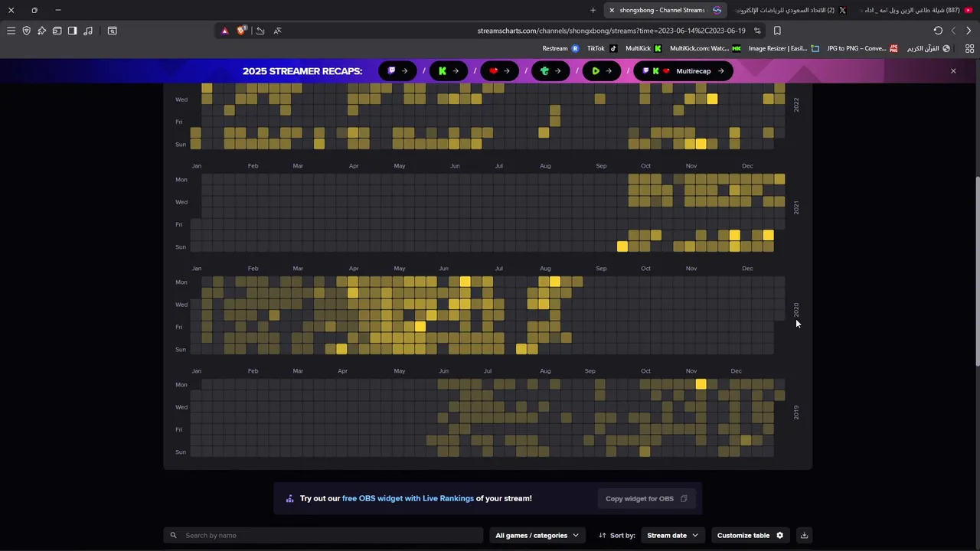Click the address bar URL
980x551 pixels.
point(611,31)
